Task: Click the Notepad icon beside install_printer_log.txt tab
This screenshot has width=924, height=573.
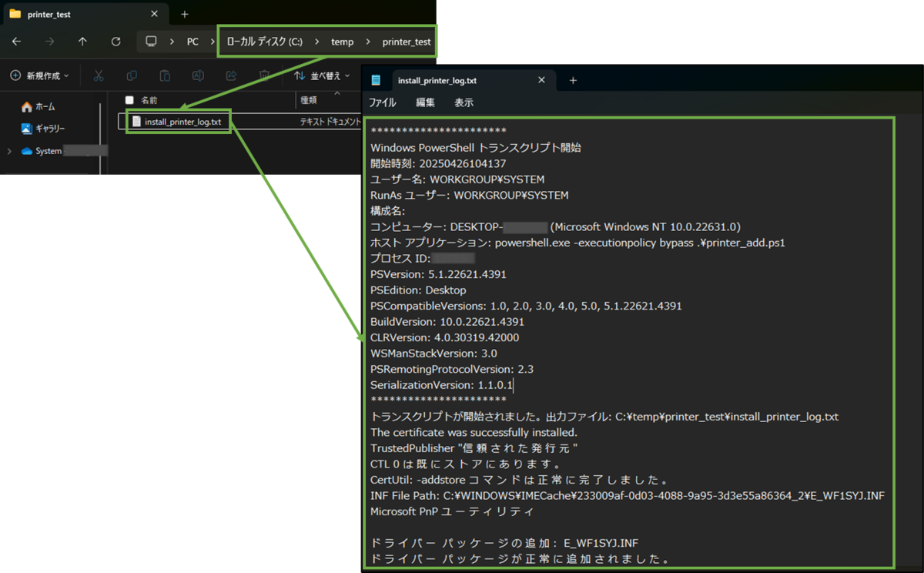Action: tap(376, 80)
